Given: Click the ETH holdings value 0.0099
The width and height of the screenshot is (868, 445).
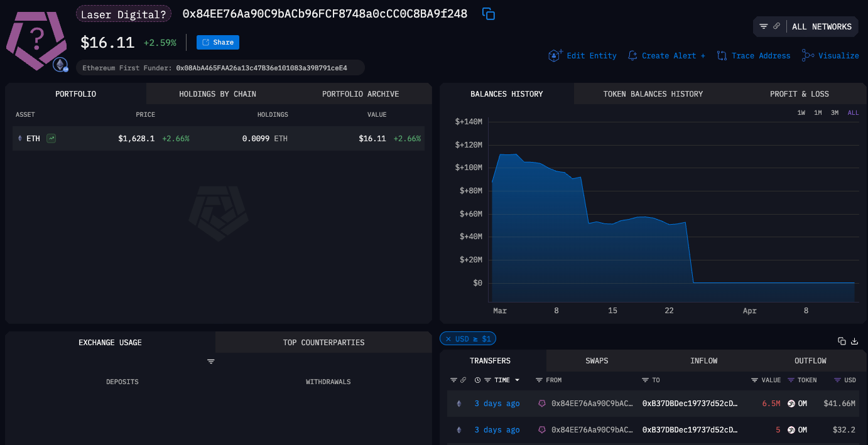Looking at the screenshot, I should pyautogui.click(x=256, y=138).
